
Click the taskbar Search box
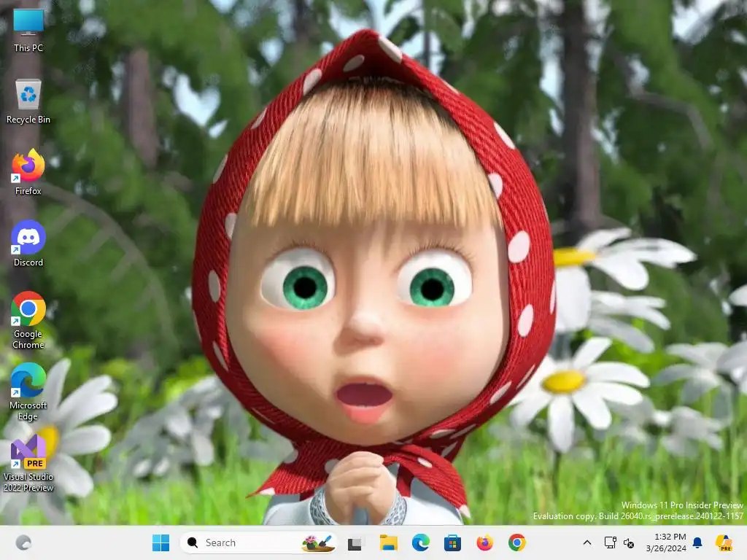click(258, 542)
